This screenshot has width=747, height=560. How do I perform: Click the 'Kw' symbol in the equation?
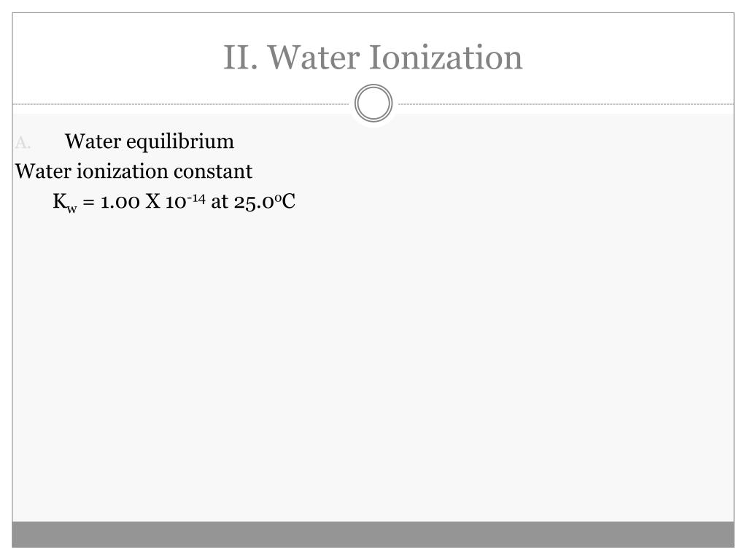65,203
